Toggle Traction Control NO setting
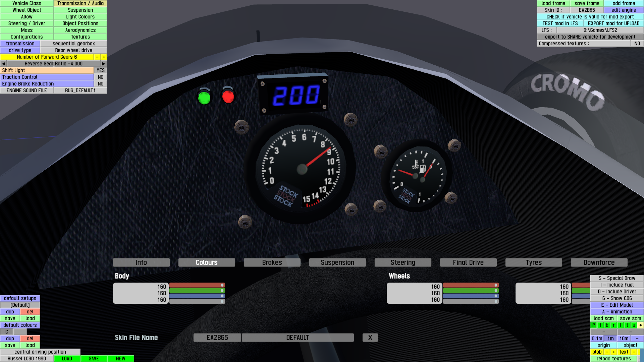 (101, 77)
